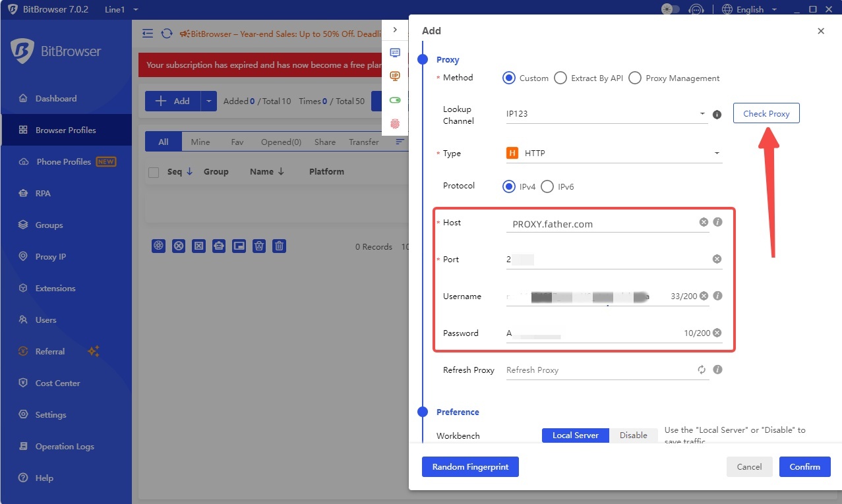Image resolution: width=842 pixels, height=504 pixels.
Task: Select Proxy Management radio button
Action: [x=635, y=78]
